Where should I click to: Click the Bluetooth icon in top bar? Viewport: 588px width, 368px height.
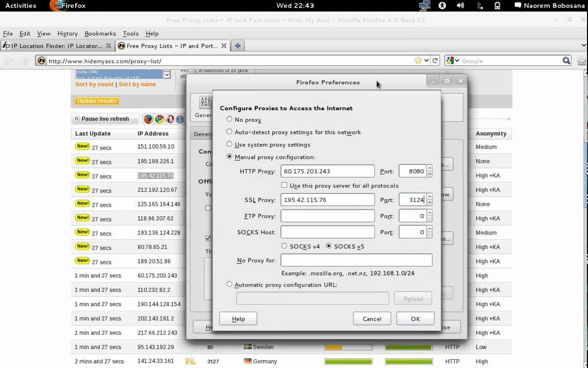(480, 6)
